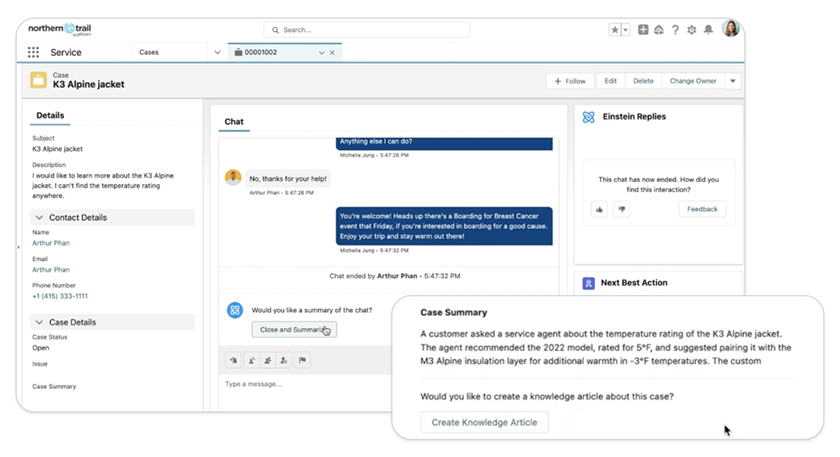Open the favorites list dropdown arrow

[x=626, y=30]
